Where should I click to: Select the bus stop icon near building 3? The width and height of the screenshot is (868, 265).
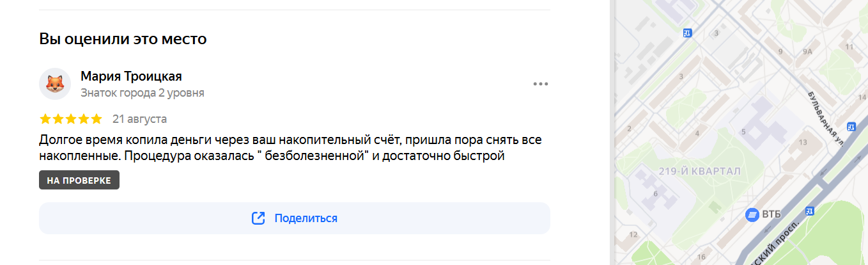tap(687, 33)
